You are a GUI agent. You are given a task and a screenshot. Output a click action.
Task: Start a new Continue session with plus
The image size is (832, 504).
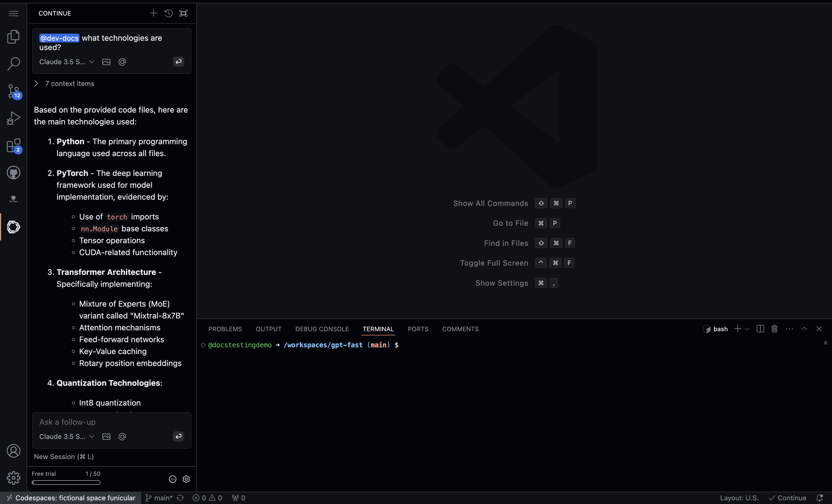click(x=153, y=13)
